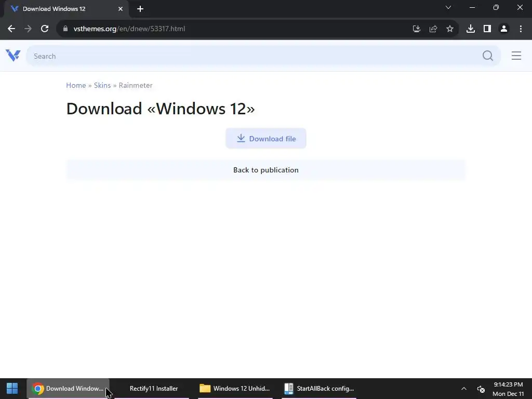Go to Home in the breadcrumb
The image size is (532, 399).
(76, 86)
